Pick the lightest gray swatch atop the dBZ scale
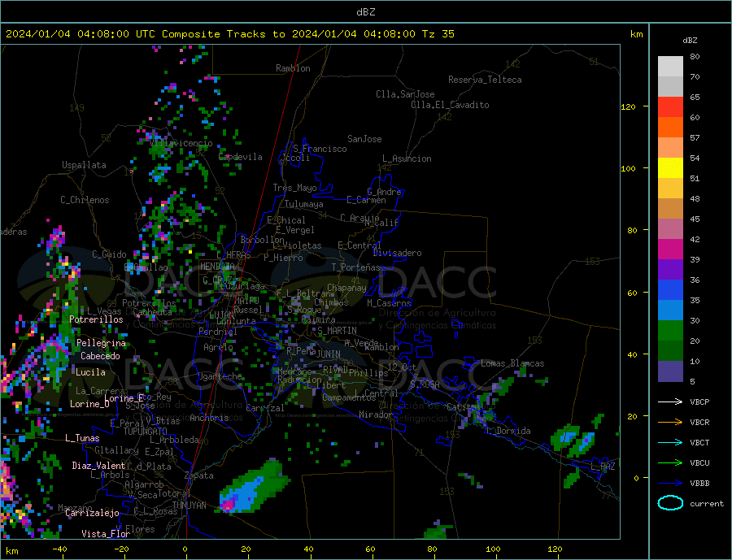This screenshot has width=732, height=560. pos(670,67)
